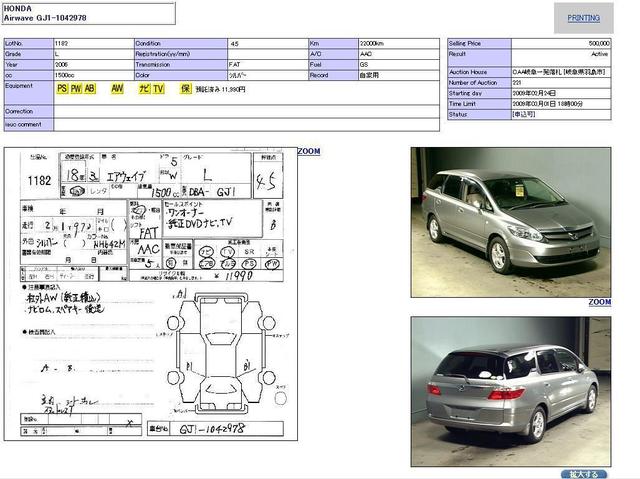Select the Starting day date value
The width and height of the screenshot is (640, 479).
534,93
